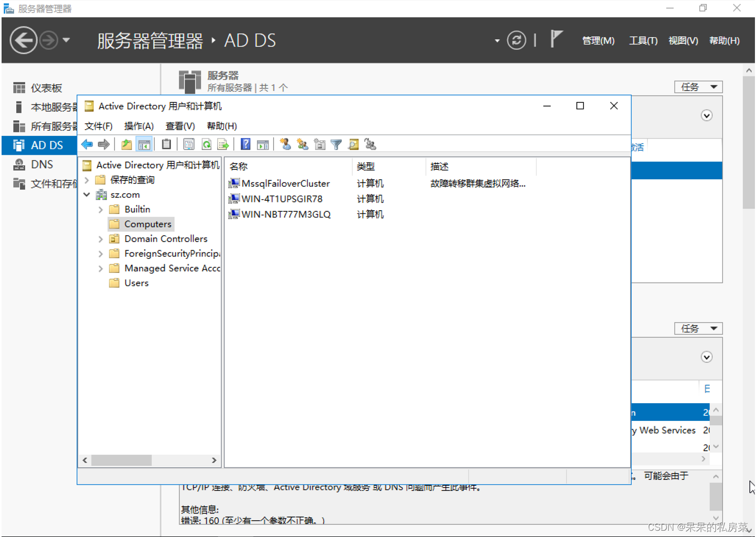Click the Create new user icon

point(285,144)
